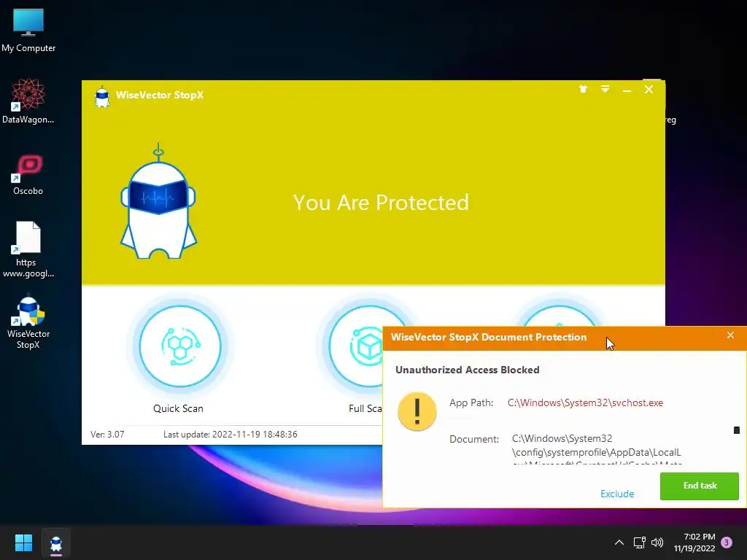Show hidden system tray icons
This screenshot has height=560, width=747.
[619, 542]
